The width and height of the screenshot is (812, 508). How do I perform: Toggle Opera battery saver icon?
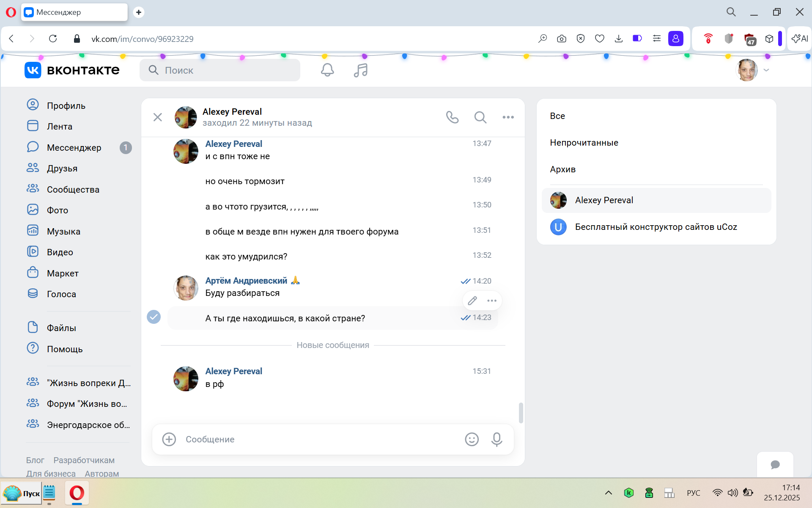637,39
